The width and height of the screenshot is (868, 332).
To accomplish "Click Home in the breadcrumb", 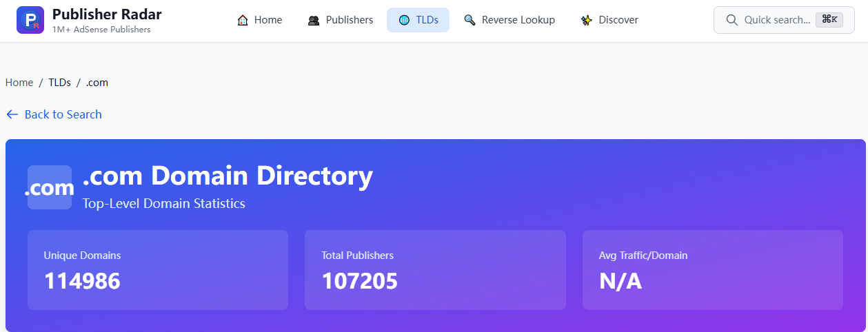I will (19, 83).
